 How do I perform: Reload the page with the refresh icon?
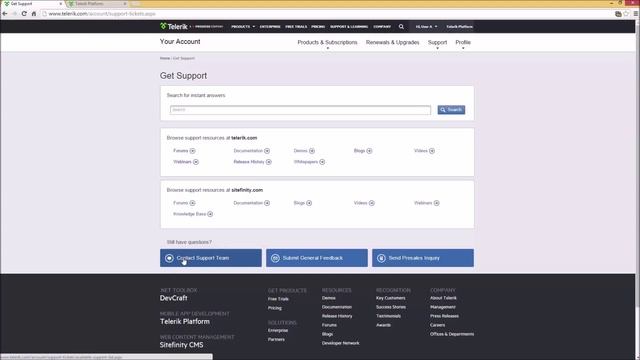24,14
